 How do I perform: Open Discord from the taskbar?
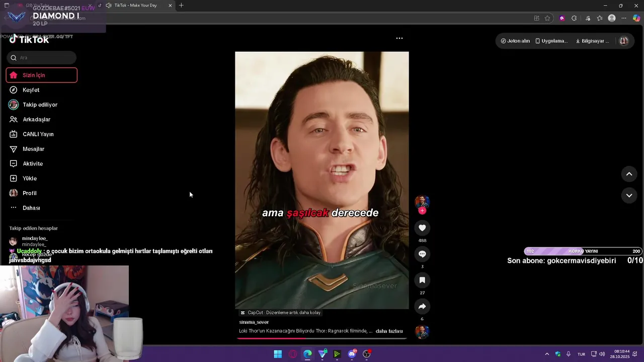pyautogui.click(x=352, y=354)
